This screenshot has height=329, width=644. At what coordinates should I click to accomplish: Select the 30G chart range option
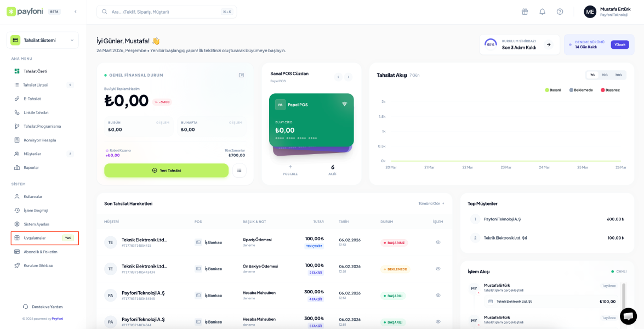618,75
